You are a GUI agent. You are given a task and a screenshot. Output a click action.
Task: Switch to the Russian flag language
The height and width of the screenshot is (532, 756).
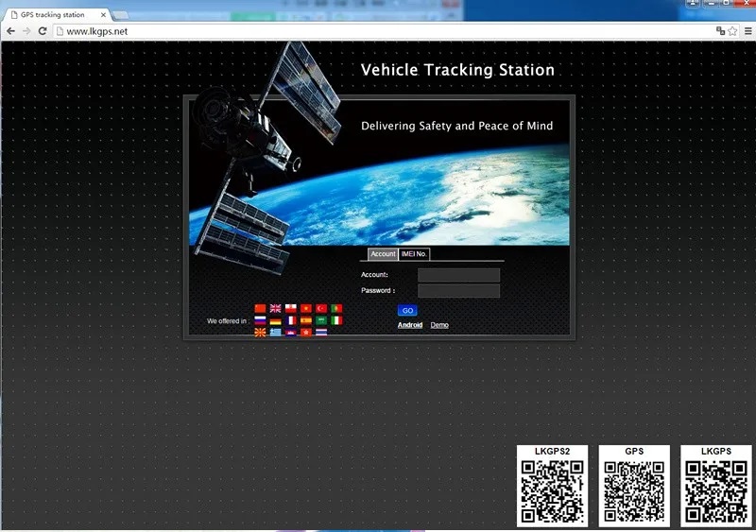(x=261, y=320)
